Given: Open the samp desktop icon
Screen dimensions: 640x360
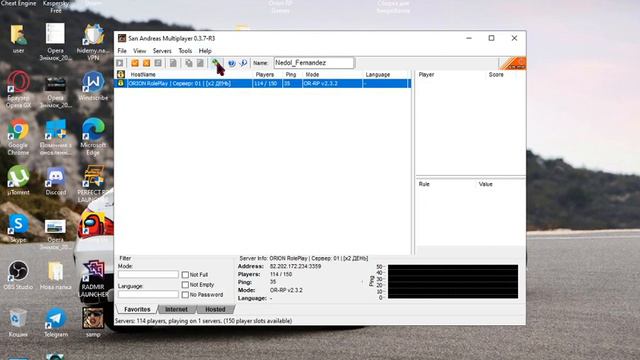Looking at the screenshot, I should click(93, 322).
